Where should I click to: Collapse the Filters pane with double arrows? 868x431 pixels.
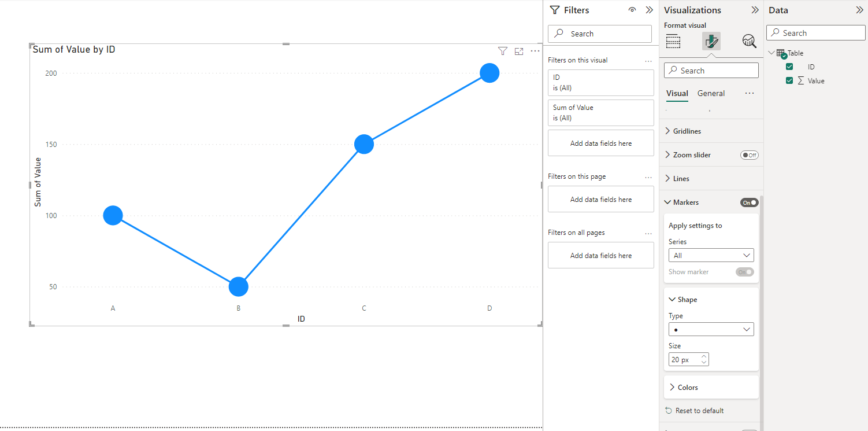click(x=649, y=10)
